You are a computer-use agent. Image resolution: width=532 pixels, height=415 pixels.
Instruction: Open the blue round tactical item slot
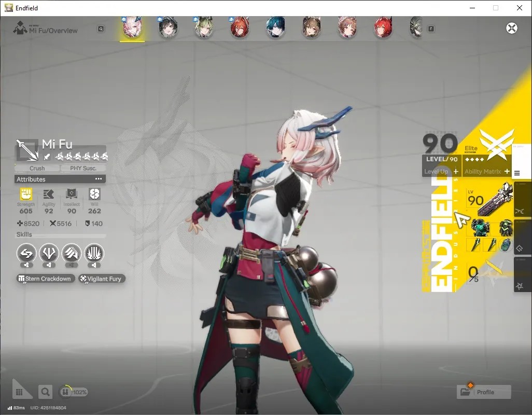pos(506,245)
